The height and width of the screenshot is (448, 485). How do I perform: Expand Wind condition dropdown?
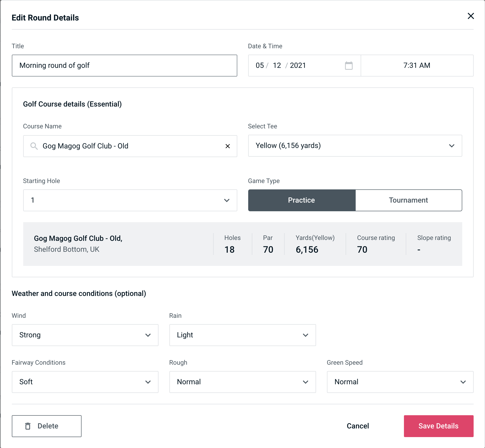[85, 335]
